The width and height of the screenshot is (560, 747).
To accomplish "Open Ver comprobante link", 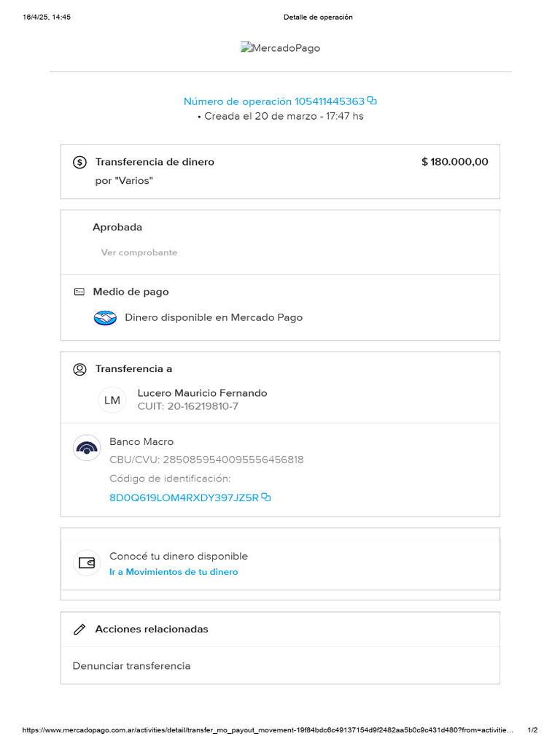I will 139,252.
